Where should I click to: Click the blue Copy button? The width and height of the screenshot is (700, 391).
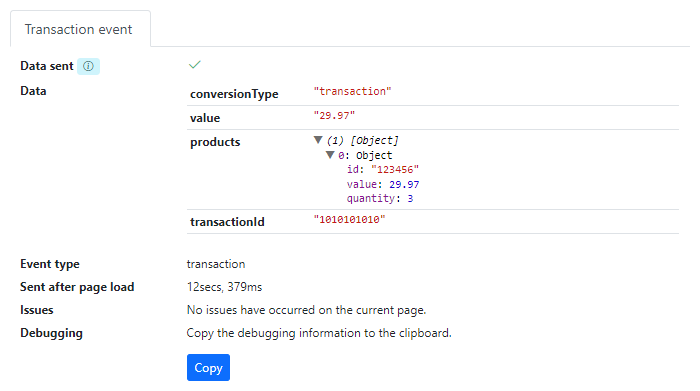coord(208,367)
